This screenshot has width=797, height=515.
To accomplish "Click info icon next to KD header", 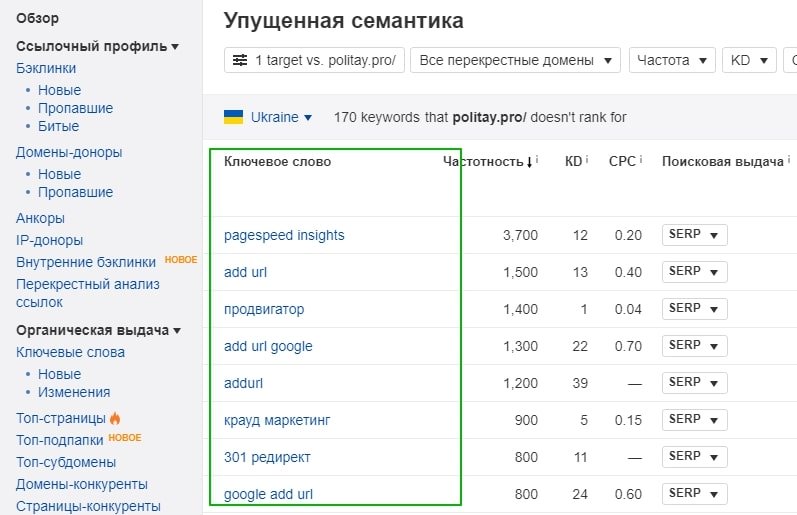I will pos(587,160).
